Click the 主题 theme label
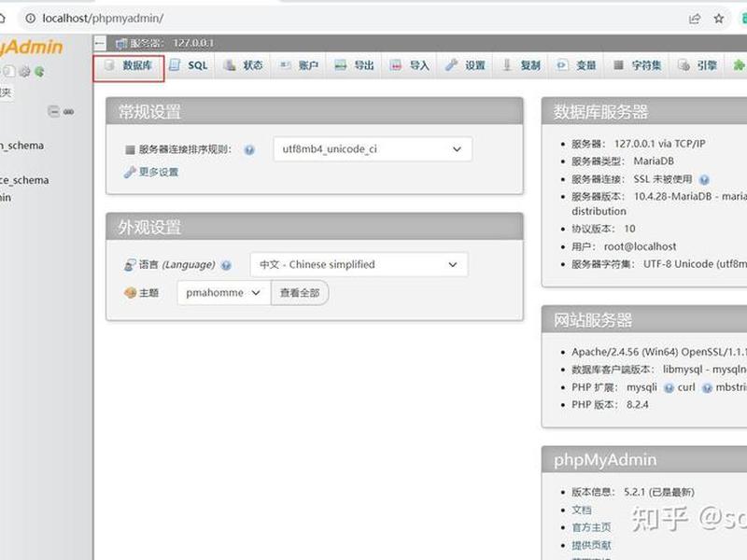The image size is (747, 560). coord(148,293)
